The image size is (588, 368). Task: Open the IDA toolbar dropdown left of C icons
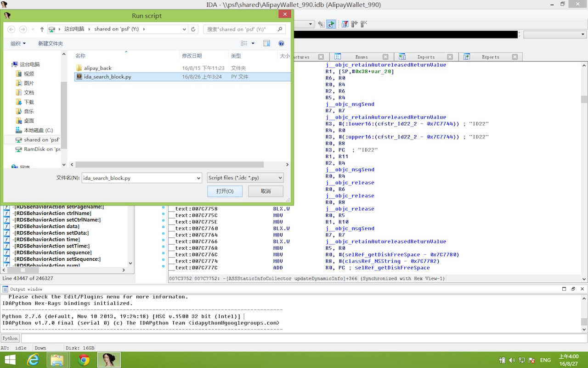(x=311, y=24)
